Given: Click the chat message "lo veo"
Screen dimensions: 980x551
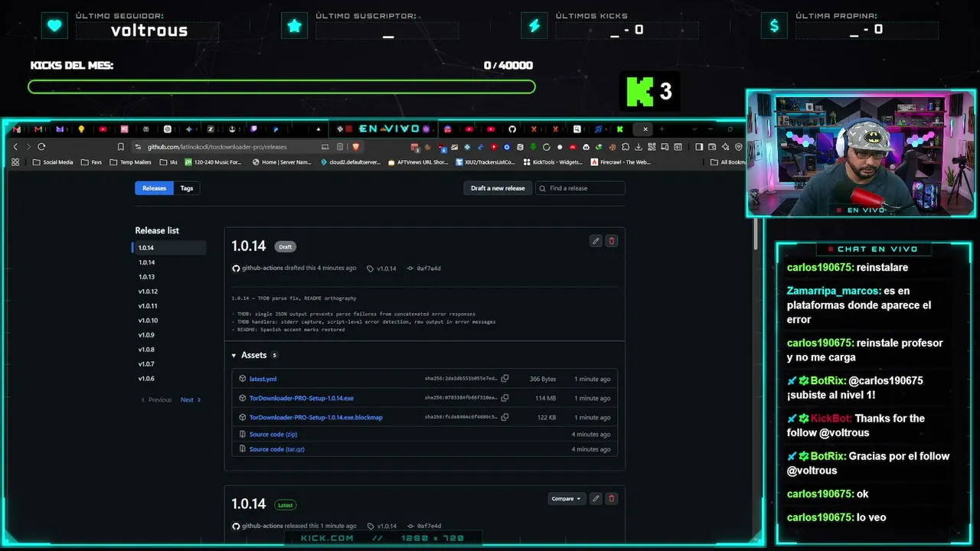Looking at the screenshot, I should pos(871,517).
